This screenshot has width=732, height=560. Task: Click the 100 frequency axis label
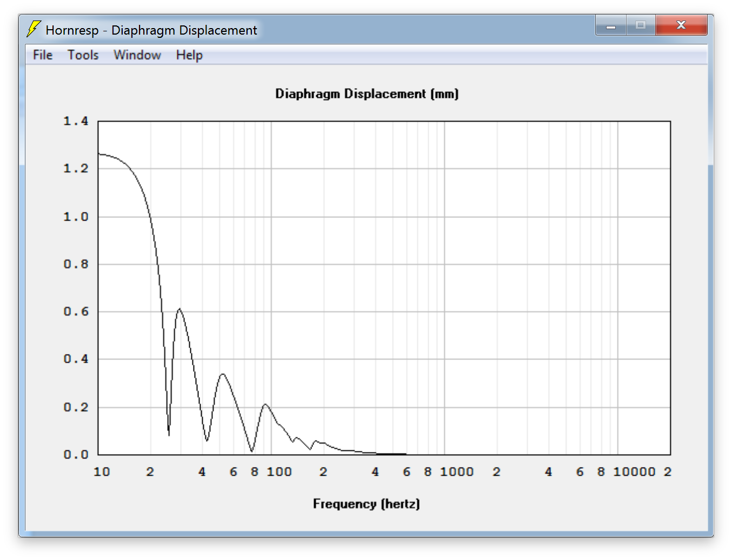[279, 472]
